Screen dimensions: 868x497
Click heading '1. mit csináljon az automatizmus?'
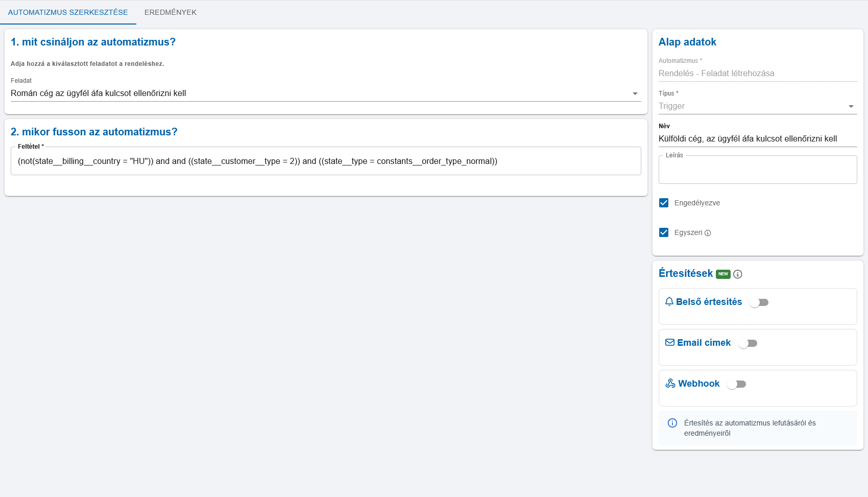[x=93, y=42]
